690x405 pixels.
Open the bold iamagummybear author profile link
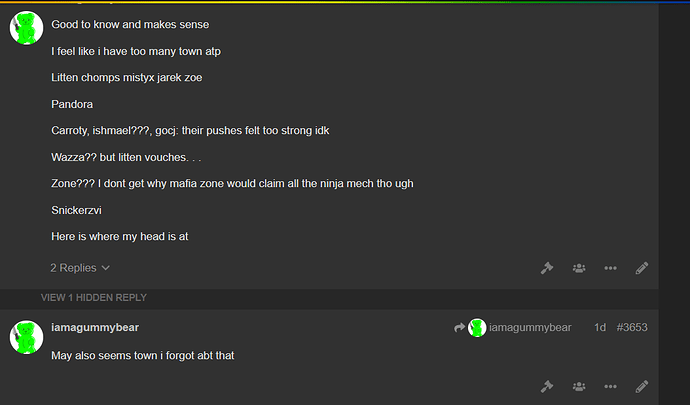[95, 328]
